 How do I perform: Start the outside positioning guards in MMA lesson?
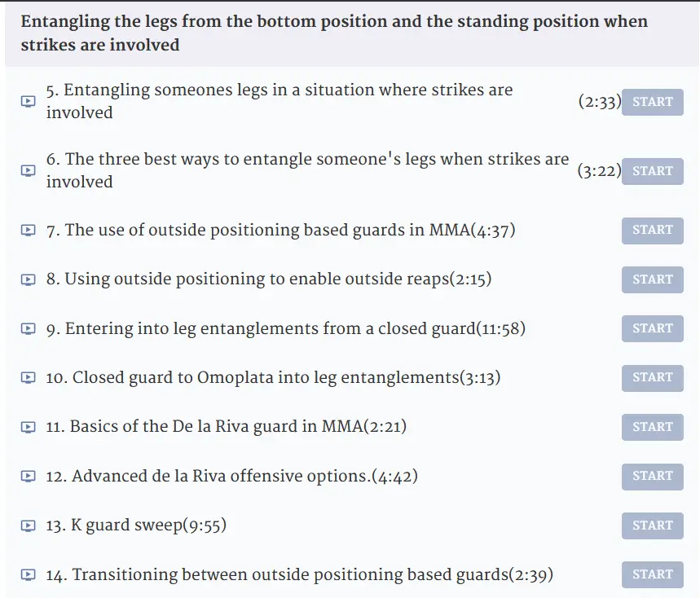(x=652, y=231)
